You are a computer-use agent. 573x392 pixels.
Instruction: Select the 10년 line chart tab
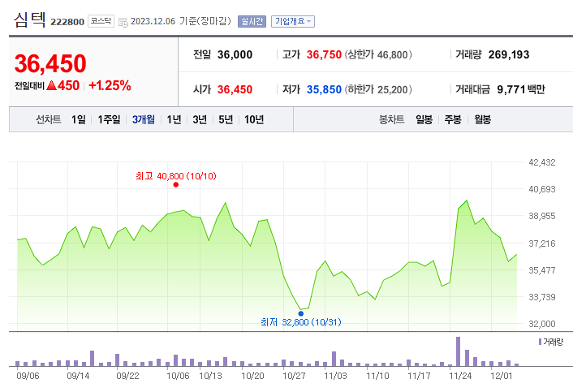(254, 119)
